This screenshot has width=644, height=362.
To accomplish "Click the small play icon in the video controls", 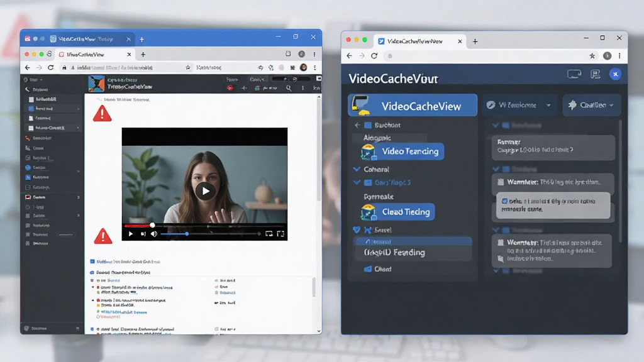I will pos(131,234).
